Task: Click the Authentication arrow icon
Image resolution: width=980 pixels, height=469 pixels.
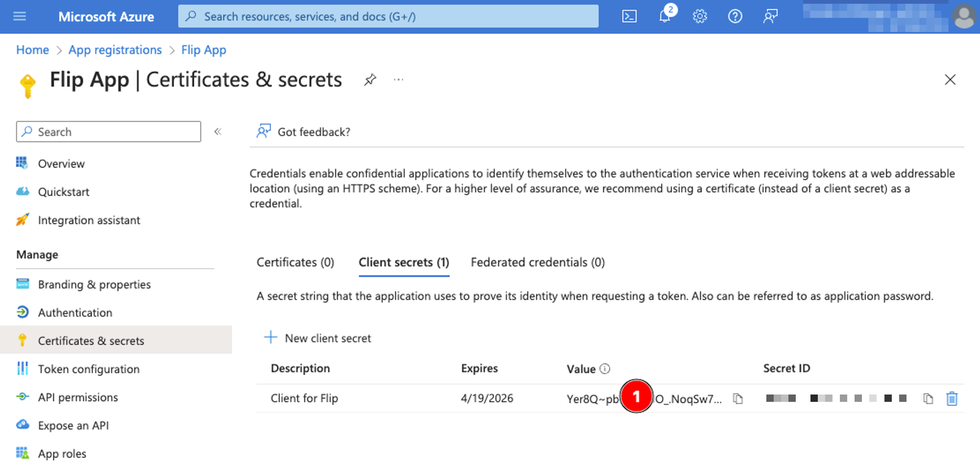Action: tap(23, 312)
